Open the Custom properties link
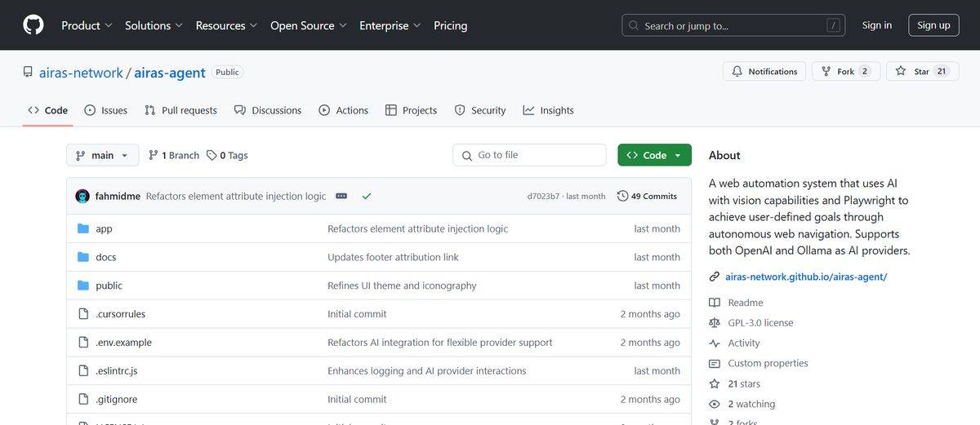The width and height of the screenshot is (980, 425). [768, 364]
